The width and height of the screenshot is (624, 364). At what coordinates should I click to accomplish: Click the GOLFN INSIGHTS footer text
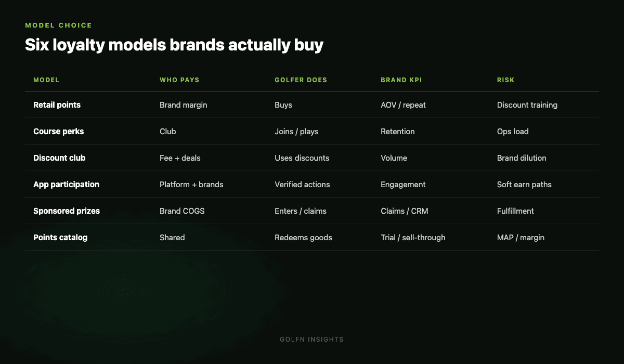pyautogui.click(x=312, y=340)
